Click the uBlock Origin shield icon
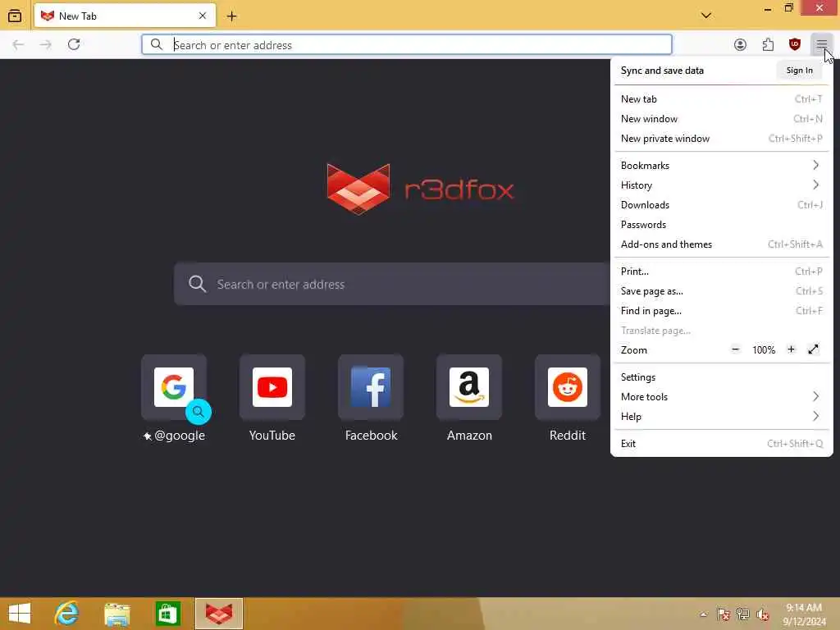The width and height of the screenshot is (840, 630). (x=794, y=44)
